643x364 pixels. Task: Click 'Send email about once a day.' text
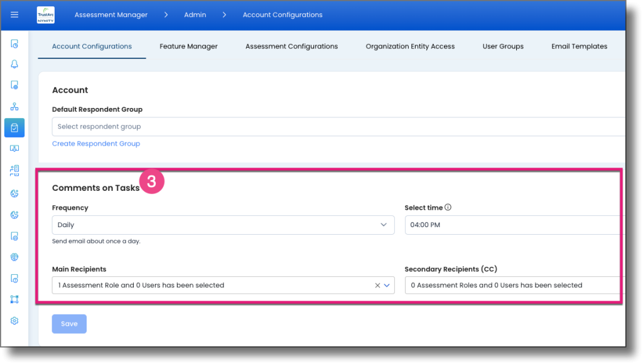[96, 241]
